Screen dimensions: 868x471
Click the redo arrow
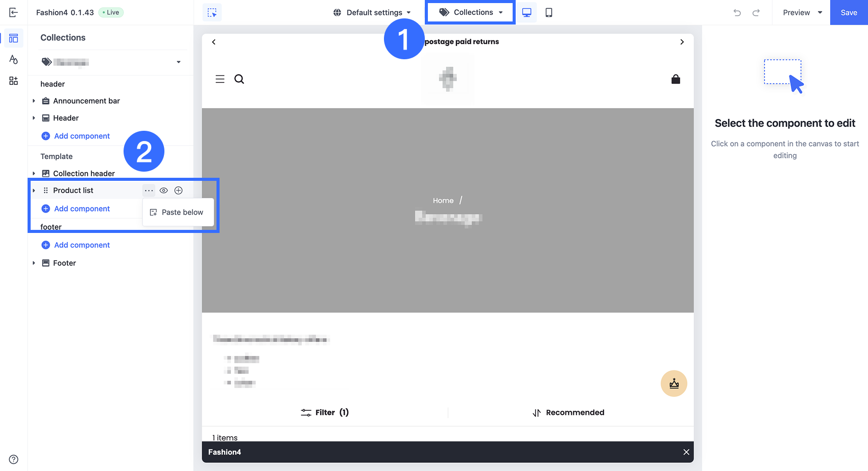click(756, 12)
